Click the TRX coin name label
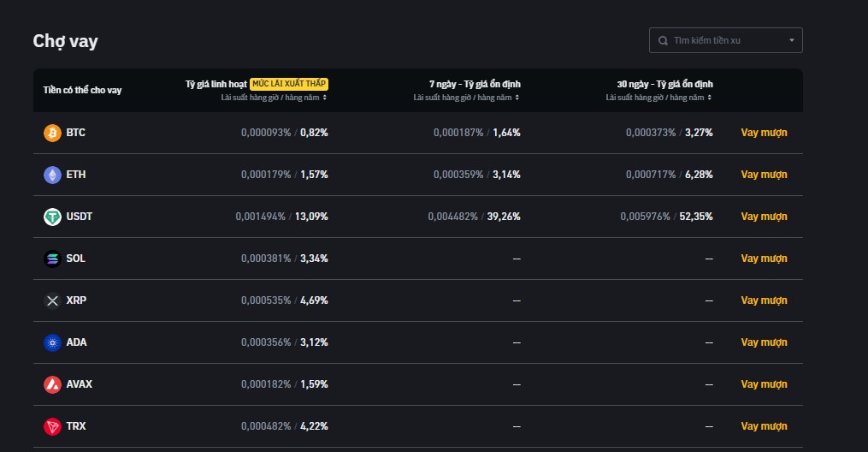The image size is (868, 452). coord(76,426)
